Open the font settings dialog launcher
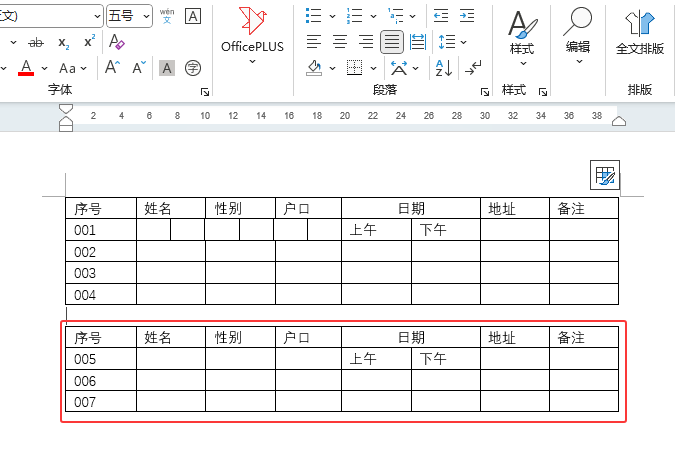The image size is (675, 476). coord(205,92)
